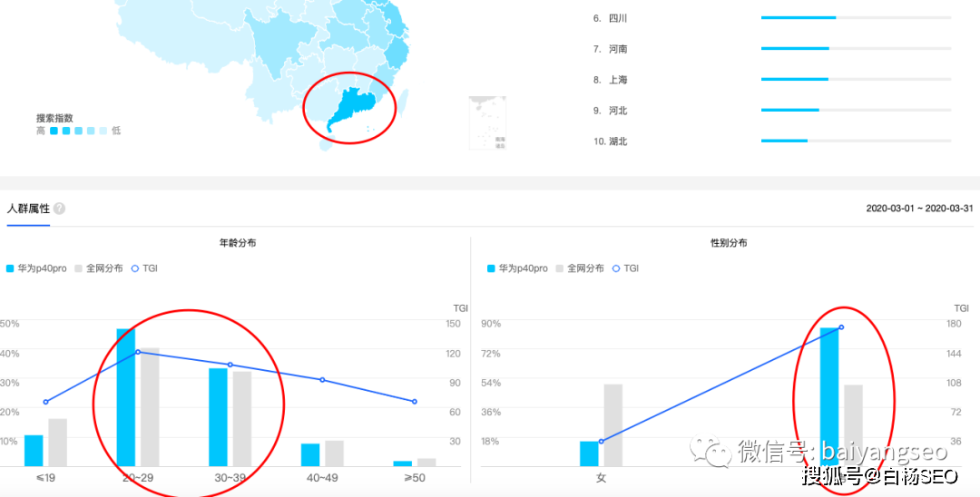Click the TGI line point for age ≥50
The width and height of the screenshot is (980, 497).
point(415,402)
